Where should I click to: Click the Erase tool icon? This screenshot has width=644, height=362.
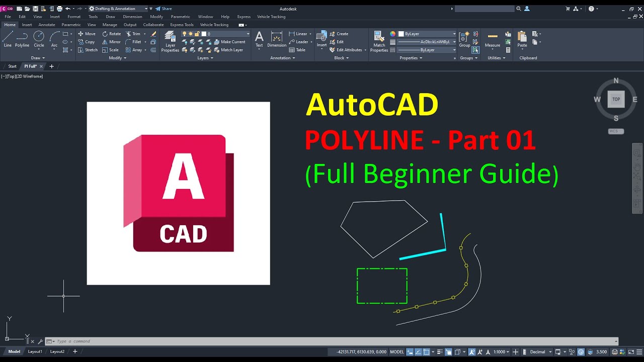[x=153, y=34]
